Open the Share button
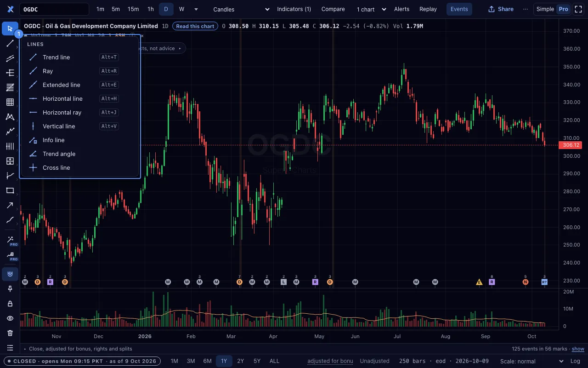The width and height of the screenshot is (588, 368). [501, 9]
